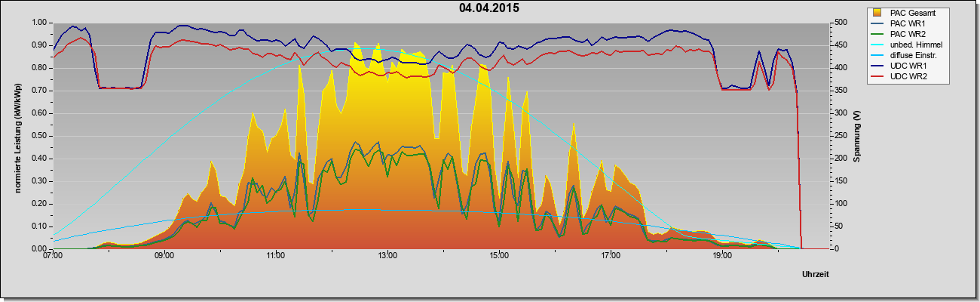Click the 19:00 time axis label
The width and height of the screenshot is (980, 302).
(722, 256)
